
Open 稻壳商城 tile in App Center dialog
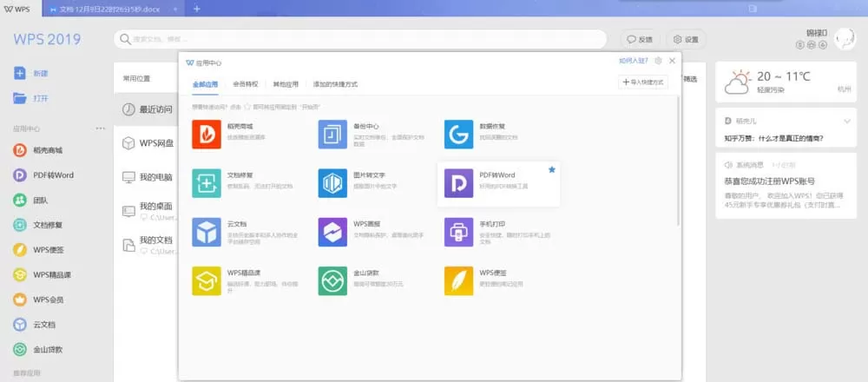[x=244, y=134]
